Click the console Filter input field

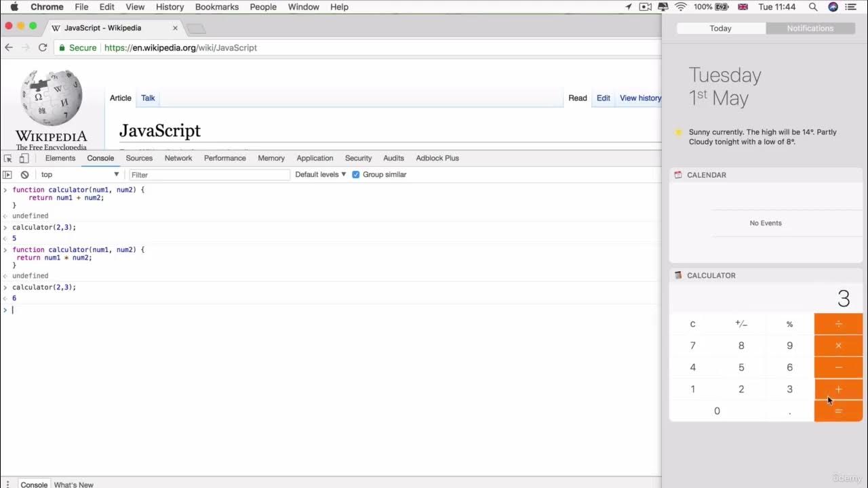[209, 175]
